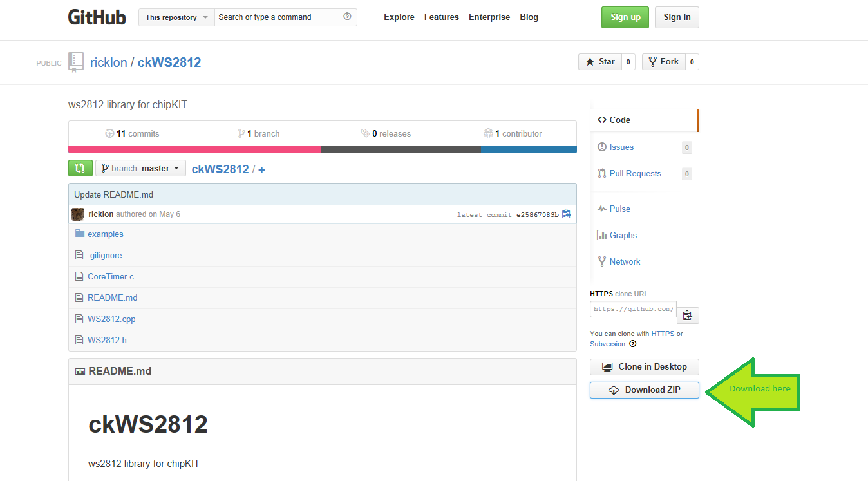
Task: Open the Pulse tab
Action: coord(614,209)
